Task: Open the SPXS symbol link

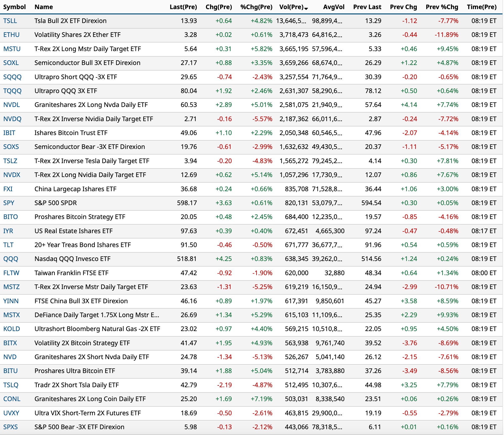Action: pos(10,427)
